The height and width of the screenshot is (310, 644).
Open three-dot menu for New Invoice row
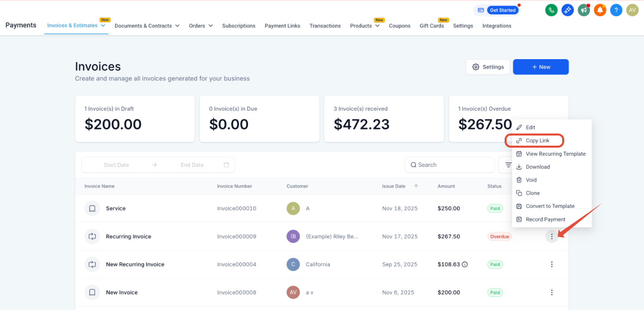(x=552, y=292)
